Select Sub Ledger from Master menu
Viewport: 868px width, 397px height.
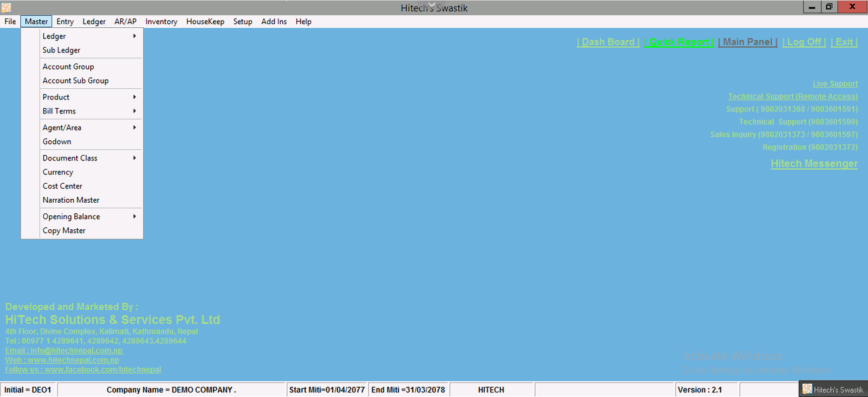click(62, 50)
